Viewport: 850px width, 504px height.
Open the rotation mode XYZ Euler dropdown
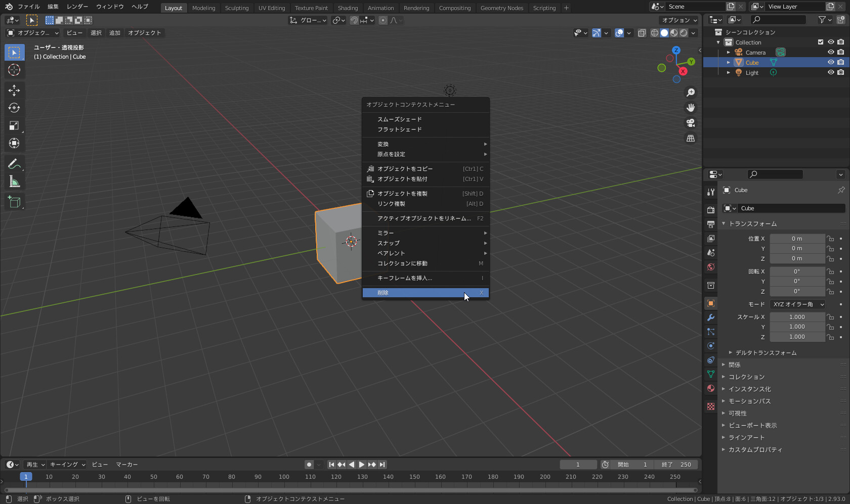point(797,304)
